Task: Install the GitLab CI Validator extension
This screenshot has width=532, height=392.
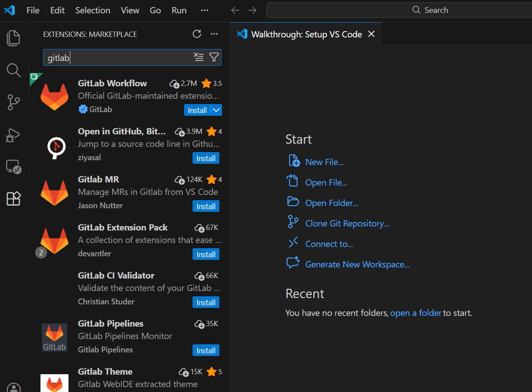Action: click(x=206, y=303)
